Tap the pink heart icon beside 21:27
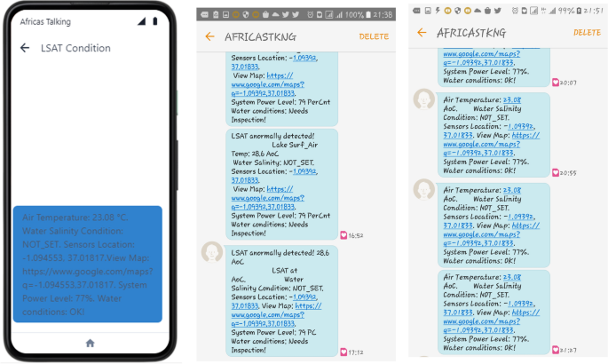Viewport: 608px width, 364px height. (556, 350)
